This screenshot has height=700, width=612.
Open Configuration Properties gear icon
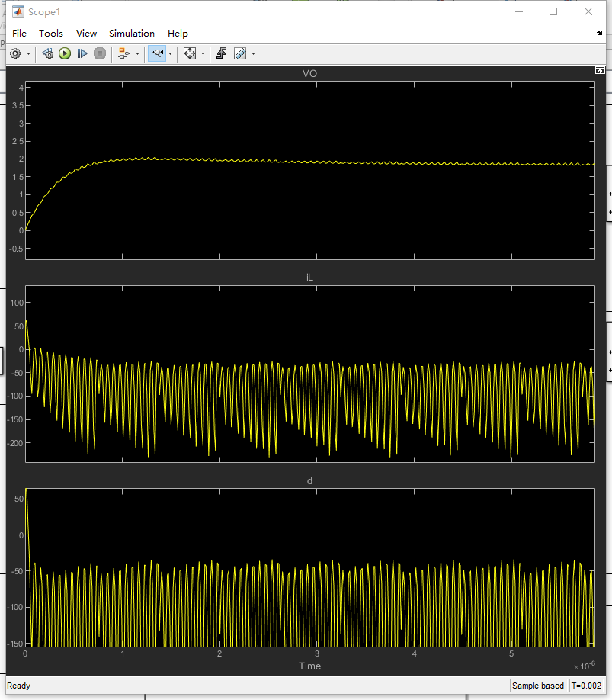[x=15, y=53]
